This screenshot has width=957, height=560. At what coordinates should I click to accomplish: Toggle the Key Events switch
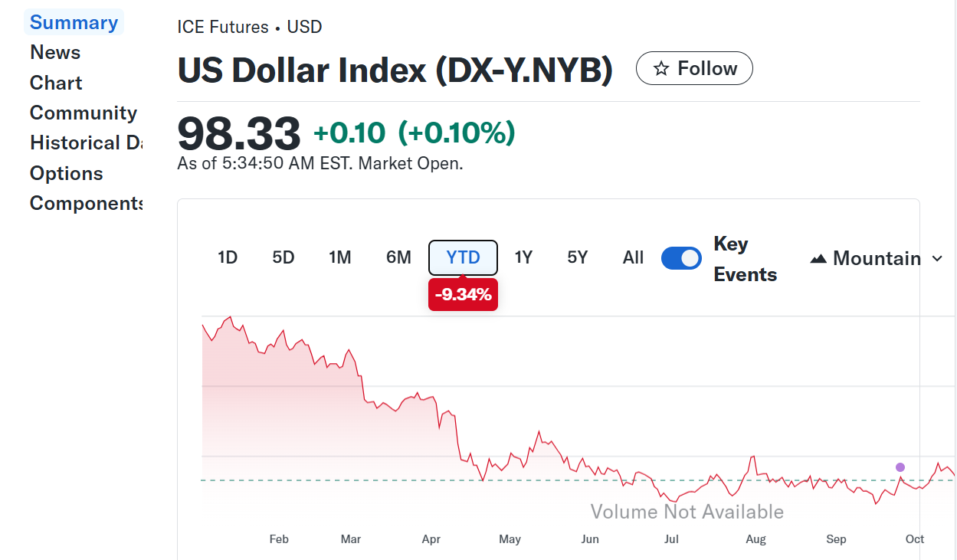pyautogui.click(x=681, y=258)
